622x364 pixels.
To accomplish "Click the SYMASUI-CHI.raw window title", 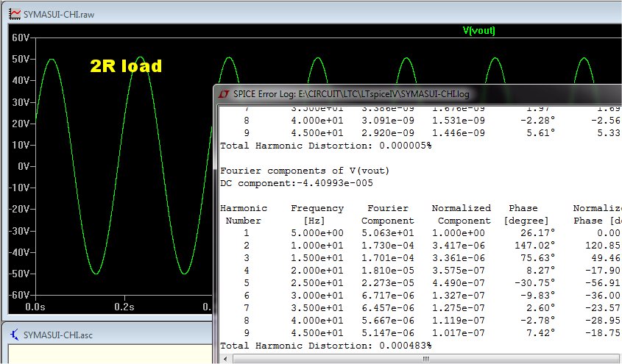I will pyautogui.click(x=59, y=15).
